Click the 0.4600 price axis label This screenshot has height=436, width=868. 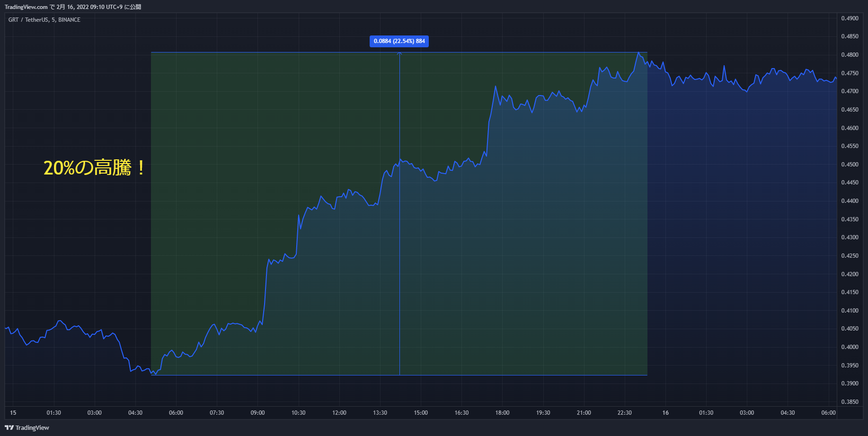click(x=850, y=128)
